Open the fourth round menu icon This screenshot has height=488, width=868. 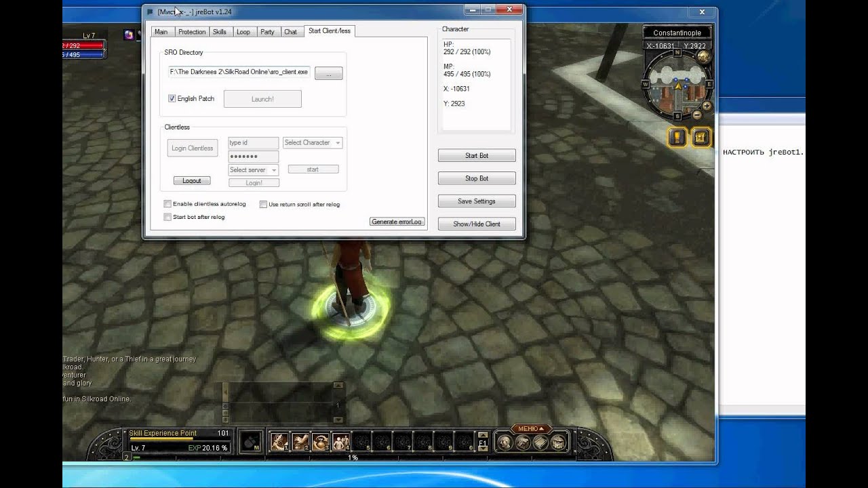pyautogui.click(x=558, y=443)
